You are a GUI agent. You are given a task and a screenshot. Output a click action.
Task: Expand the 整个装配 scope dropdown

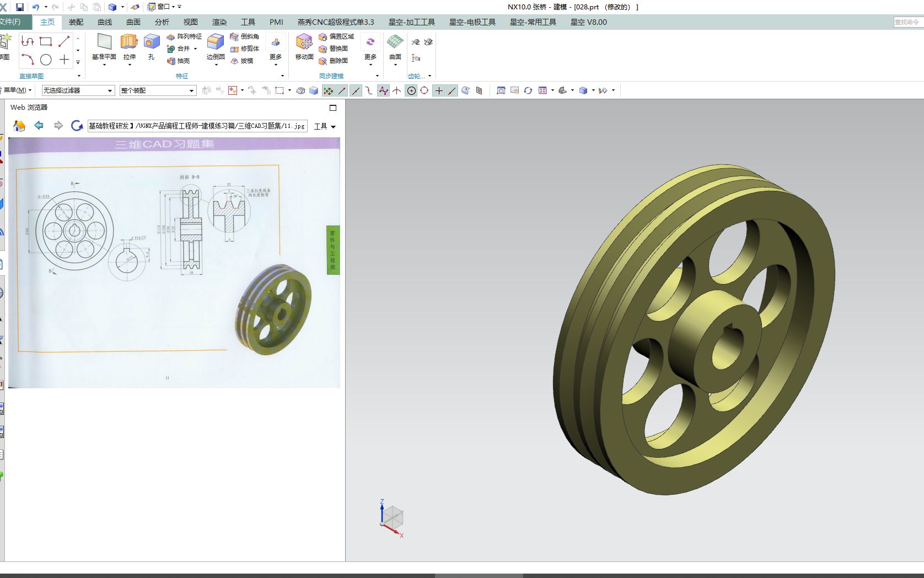point(158,90)
